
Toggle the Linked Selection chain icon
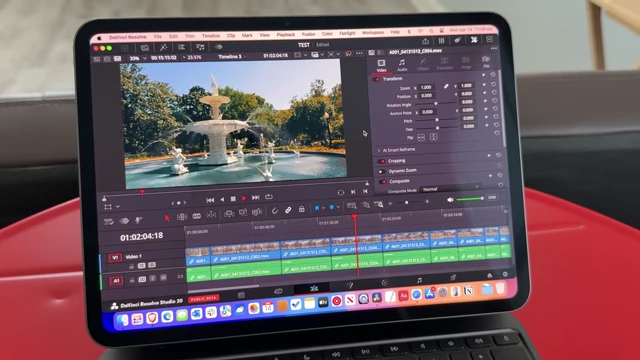coord(288,210)
